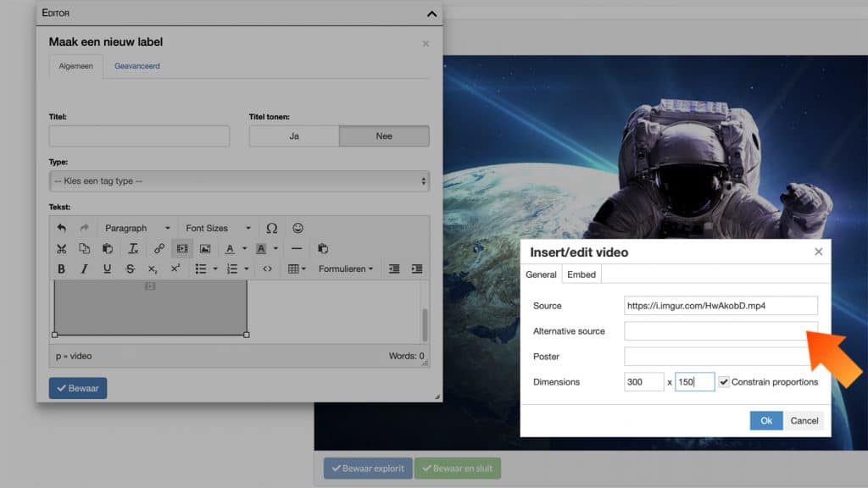
Task: Clear formatting with the Tx icon
Action: point(133,248)
